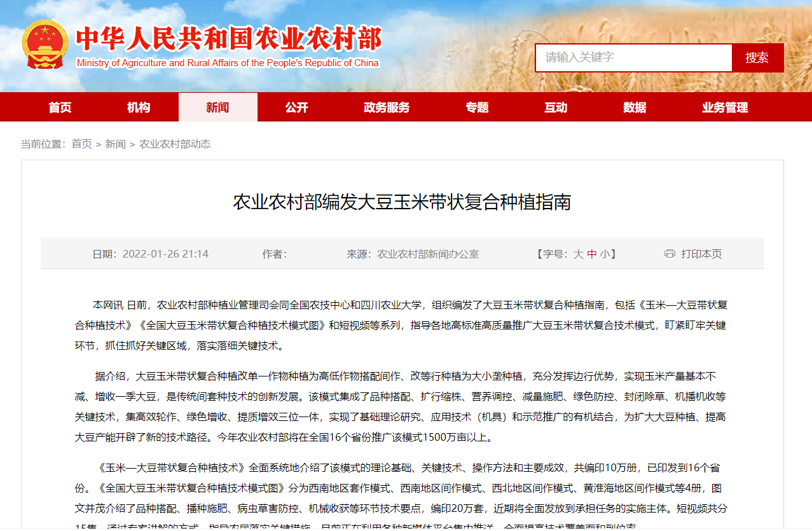This screenshot has width=812, height=531.
Task: Set font size to small 小
Action: click(605, 254)
